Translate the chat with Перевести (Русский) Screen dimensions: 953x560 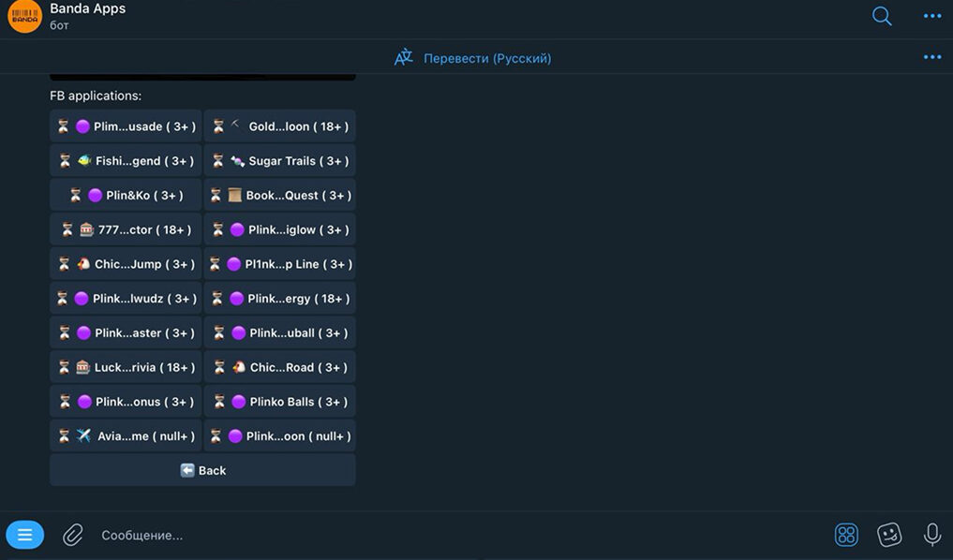(487, 58)
